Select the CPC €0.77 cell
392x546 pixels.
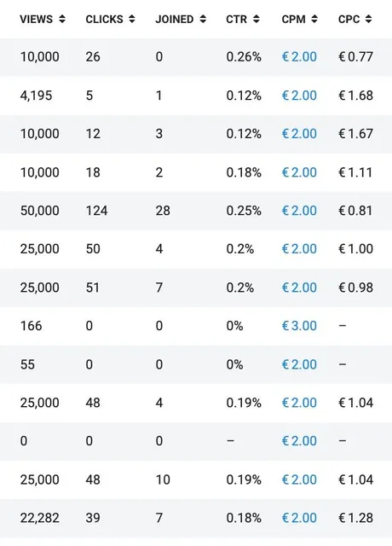[356, 57]
